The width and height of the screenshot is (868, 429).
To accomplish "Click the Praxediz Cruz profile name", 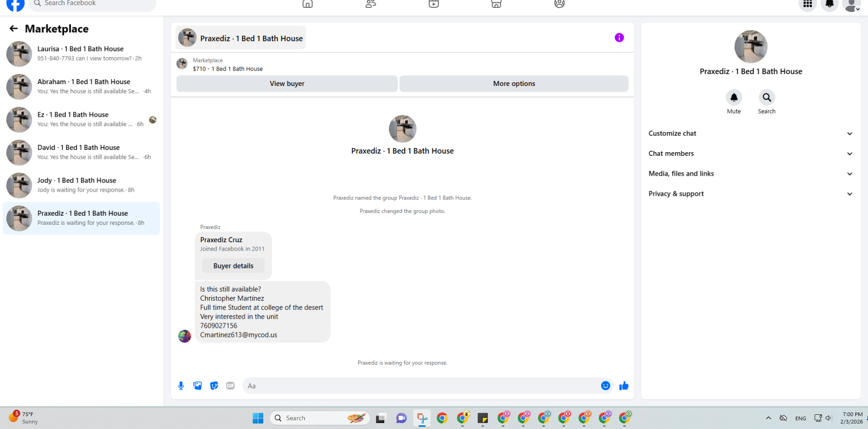I will tap(221, 240).
